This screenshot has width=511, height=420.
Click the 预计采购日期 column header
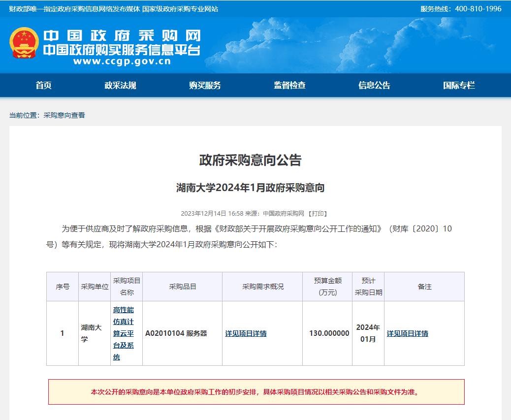tap(368, 287)
